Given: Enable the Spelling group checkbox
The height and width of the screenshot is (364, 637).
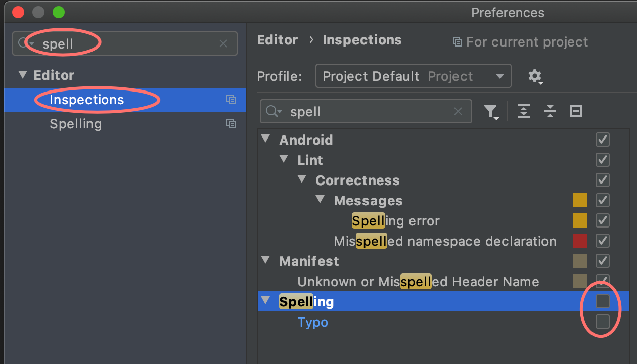Looking at the screenshot, I should 602,302.
